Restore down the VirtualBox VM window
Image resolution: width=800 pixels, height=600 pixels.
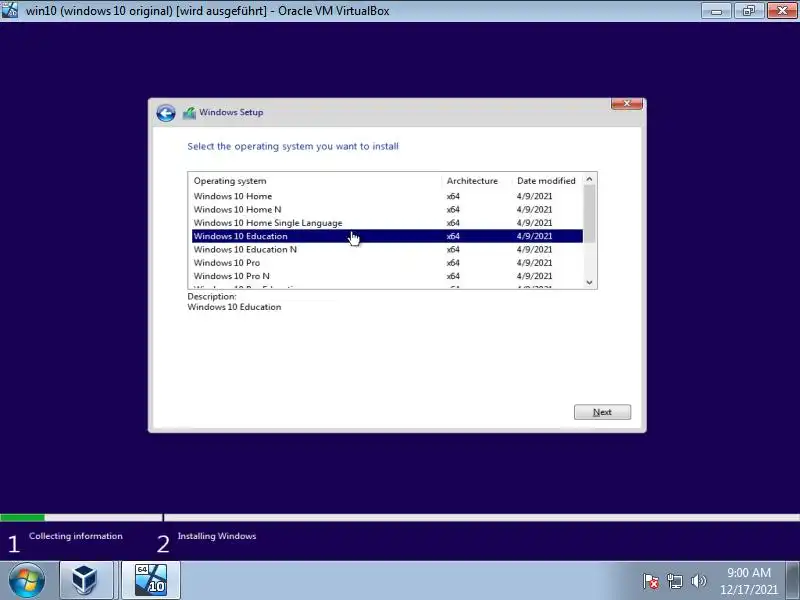pos(748,10)
